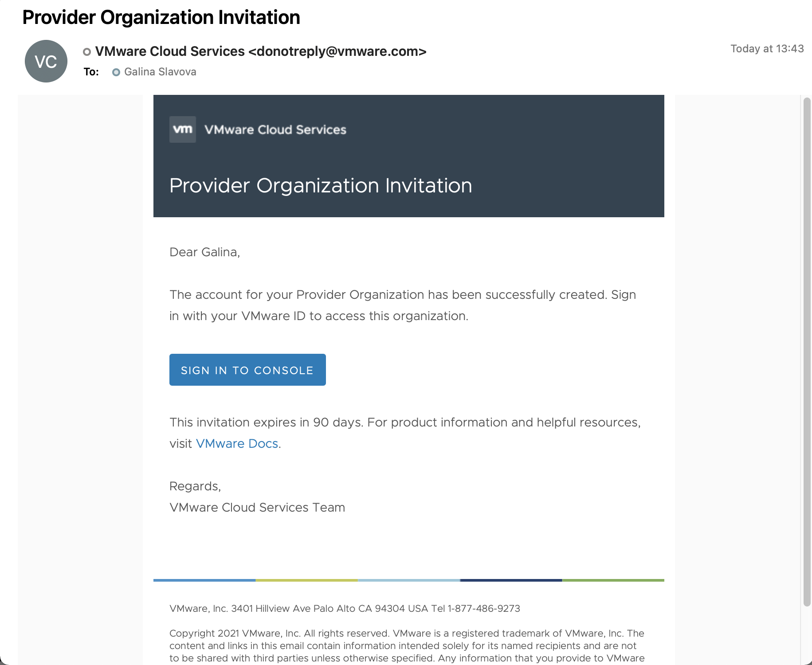Screen dimensions: 812x665
Task: Click the email subject title at the top
Action: point(161,18)
